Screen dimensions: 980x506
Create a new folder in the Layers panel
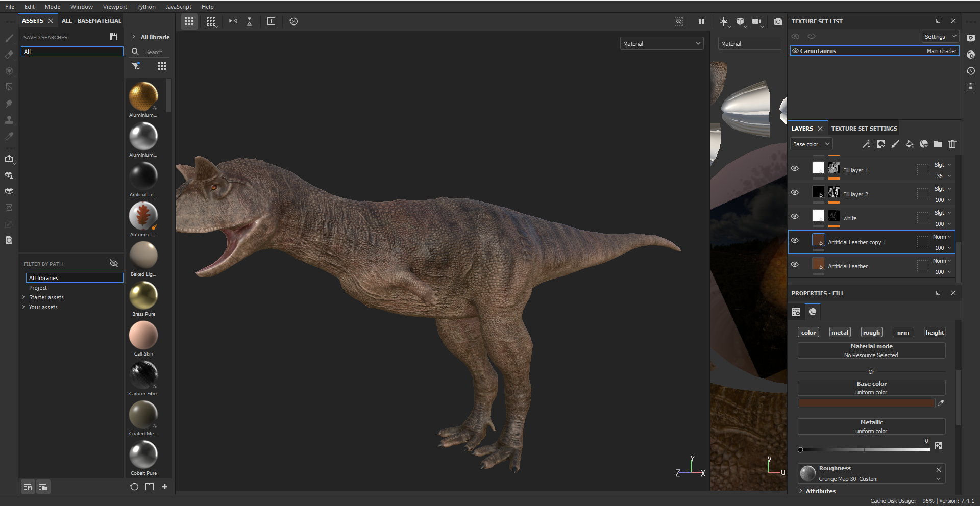pos(938,144)
